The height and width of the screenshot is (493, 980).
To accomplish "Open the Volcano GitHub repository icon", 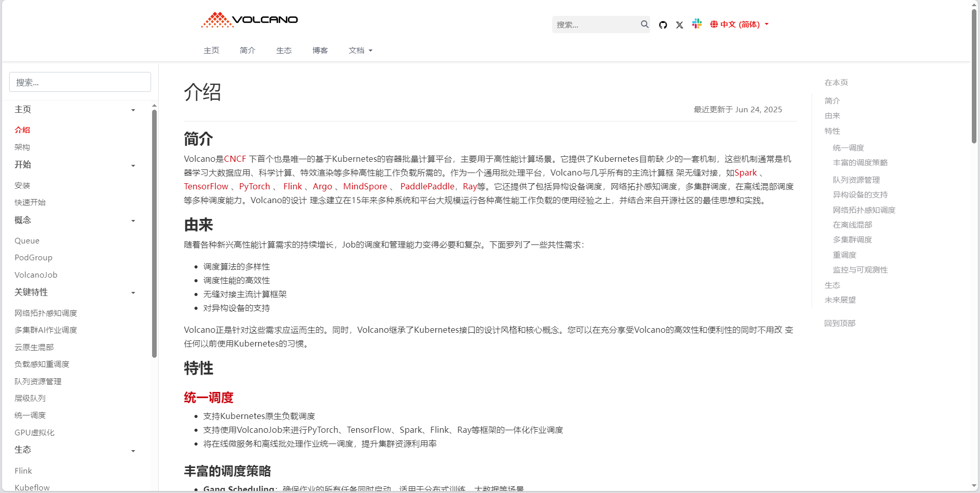I will [663, 24].
